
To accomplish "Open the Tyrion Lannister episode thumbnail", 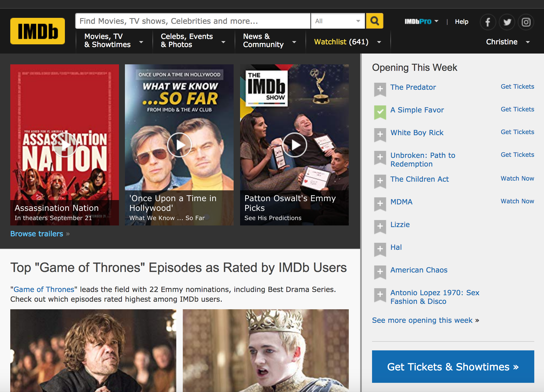I will (93, 351).
